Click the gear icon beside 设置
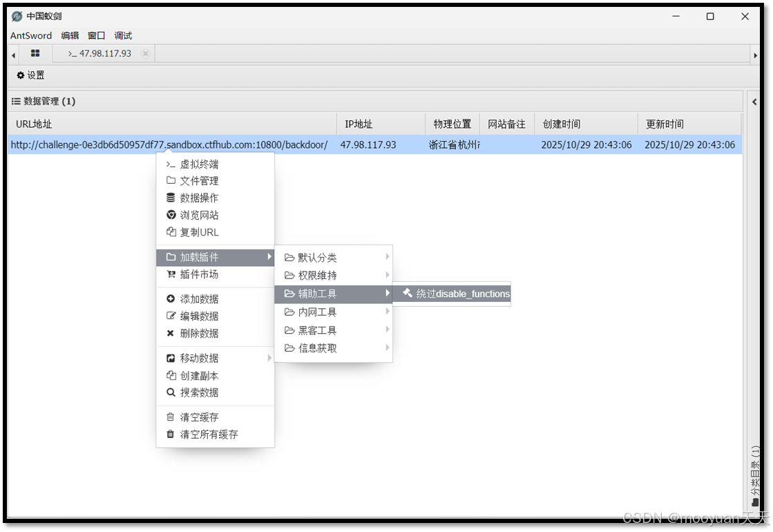Screen dimensions: 773x532 (21, 75)
